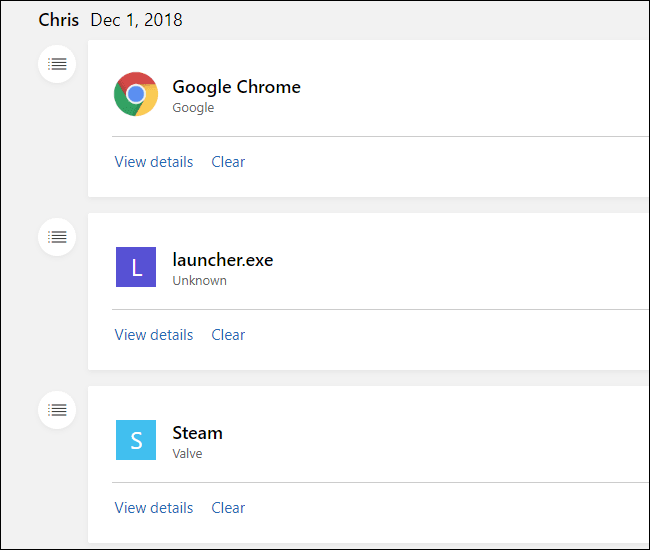Image resolution: width=650 pixels, height=550 pixels.
Task: Open View details for launcher.exe
Action: [x=154, y=335]
